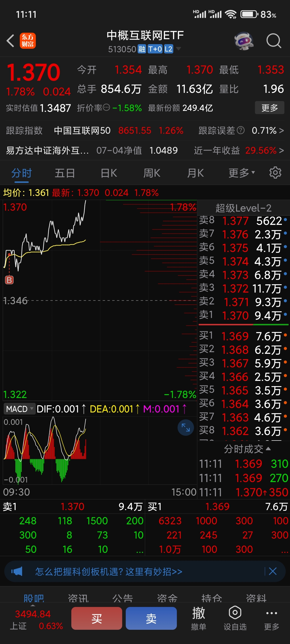The height and width of the screenshot is (644, 290).
Task: Switch to the 月K chart tab
Action: (195, 173)
